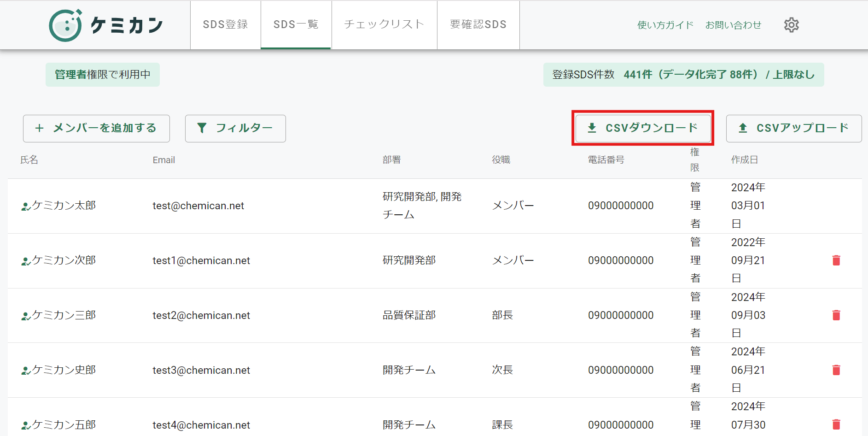Click email test2@chemican.net
Viewport: 868px width, 436px height.
coord(201,315)
